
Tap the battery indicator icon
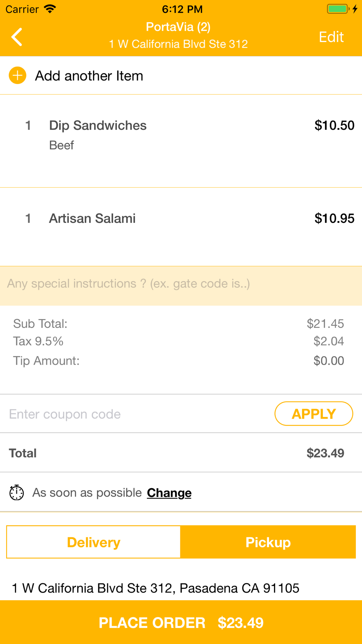click(338, 9)
